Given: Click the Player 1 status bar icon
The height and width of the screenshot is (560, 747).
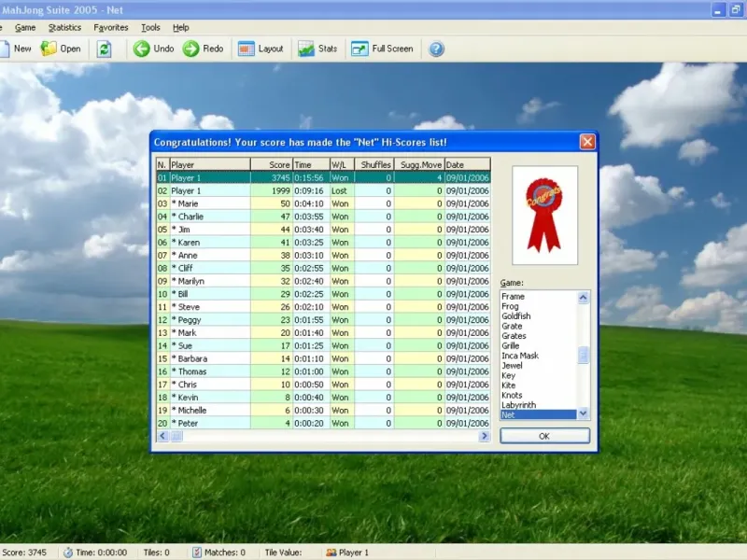Looking at the screenshot, I should pos(331,553).
